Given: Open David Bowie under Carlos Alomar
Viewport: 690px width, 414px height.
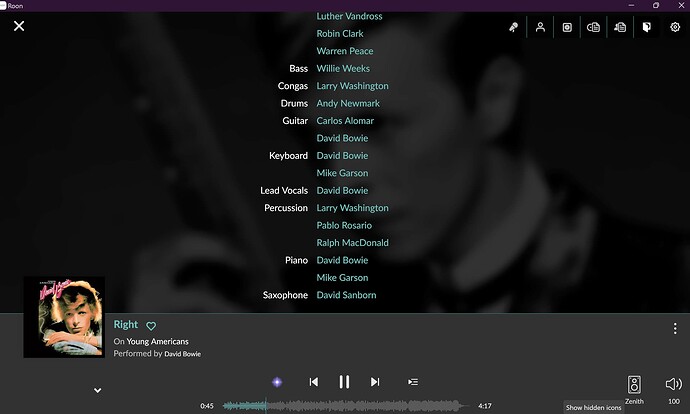Looking at the screenshot, I should coord(342,138).
